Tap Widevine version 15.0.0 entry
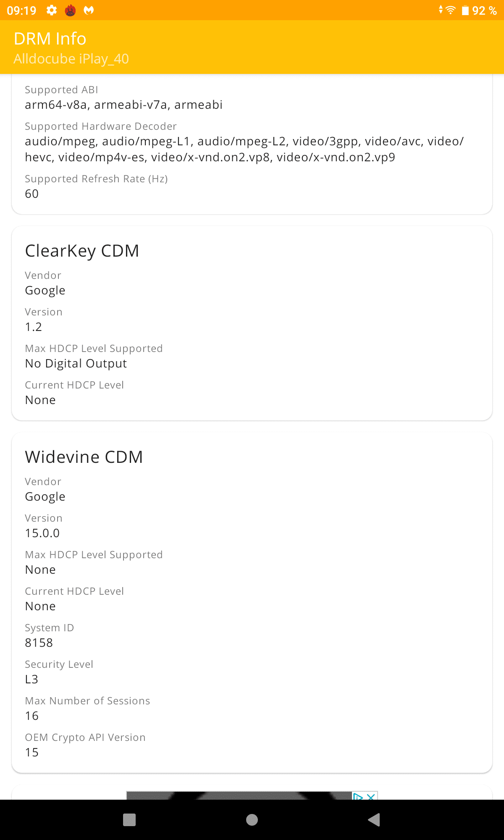 [x=42, y=533]
